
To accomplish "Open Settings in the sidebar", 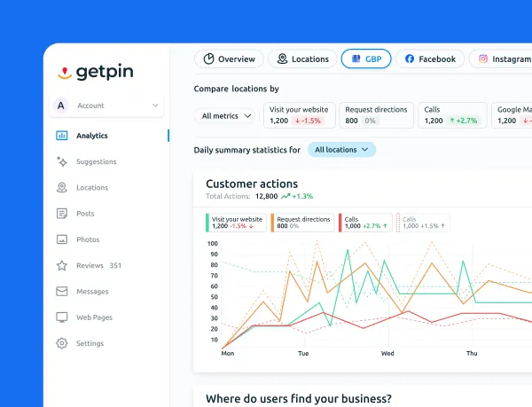I will click(x=90, y=343).
